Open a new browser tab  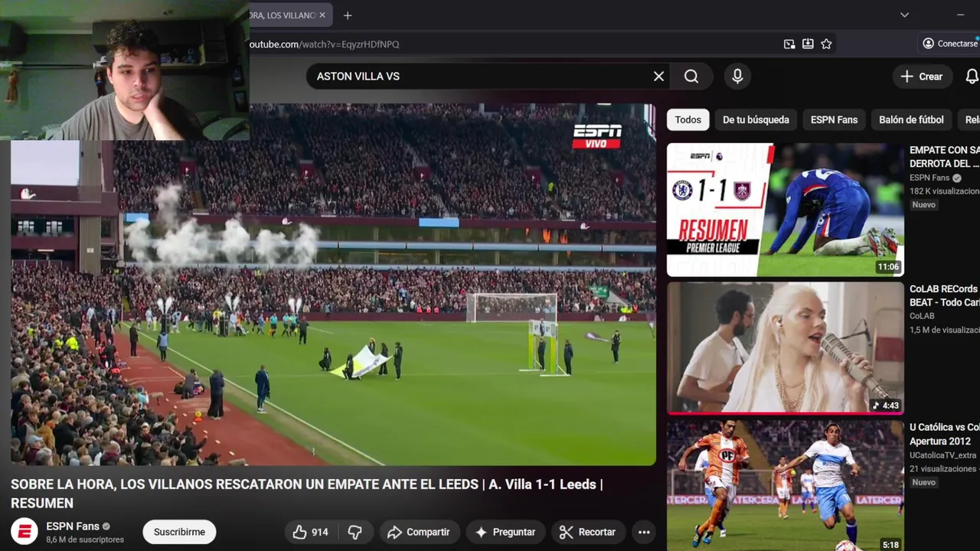348,15
